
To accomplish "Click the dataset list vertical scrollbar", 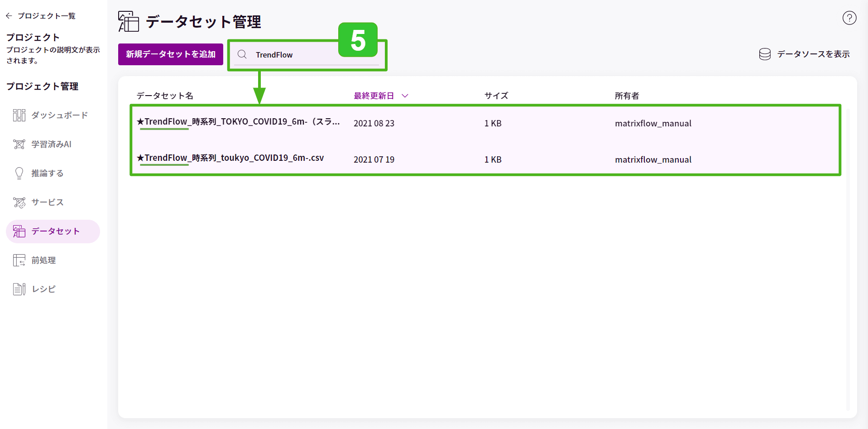I will pyautogui.click(x=848, y=259).
